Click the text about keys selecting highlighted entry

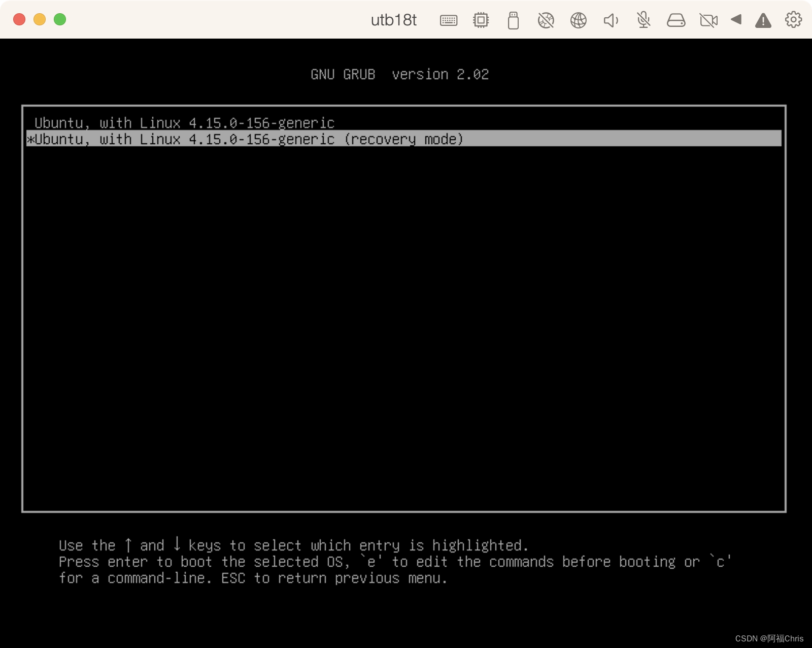[294, 545]
